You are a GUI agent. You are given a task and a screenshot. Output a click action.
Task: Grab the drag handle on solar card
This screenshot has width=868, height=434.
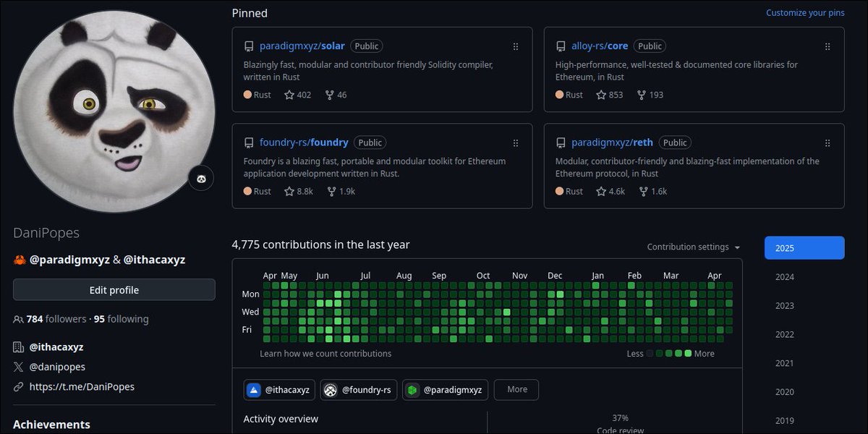pyautogui.click(x=516, y=46)
